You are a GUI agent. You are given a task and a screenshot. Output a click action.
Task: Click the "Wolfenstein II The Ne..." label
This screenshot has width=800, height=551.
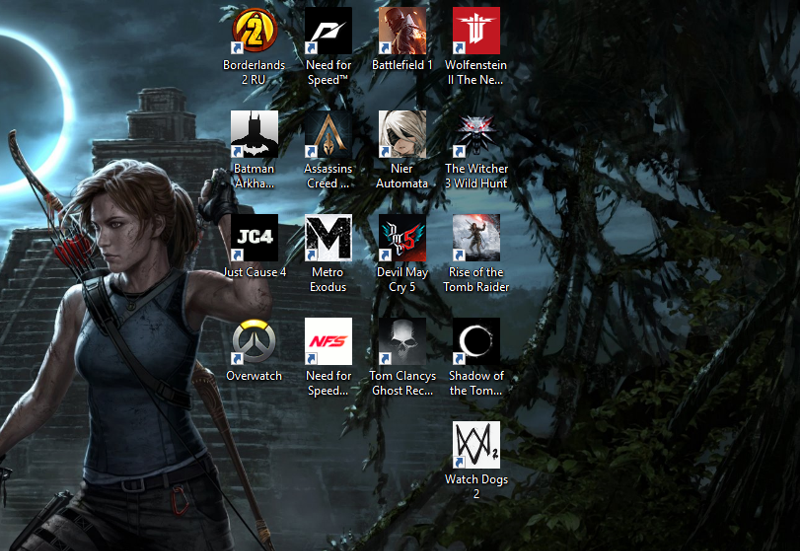476,72
